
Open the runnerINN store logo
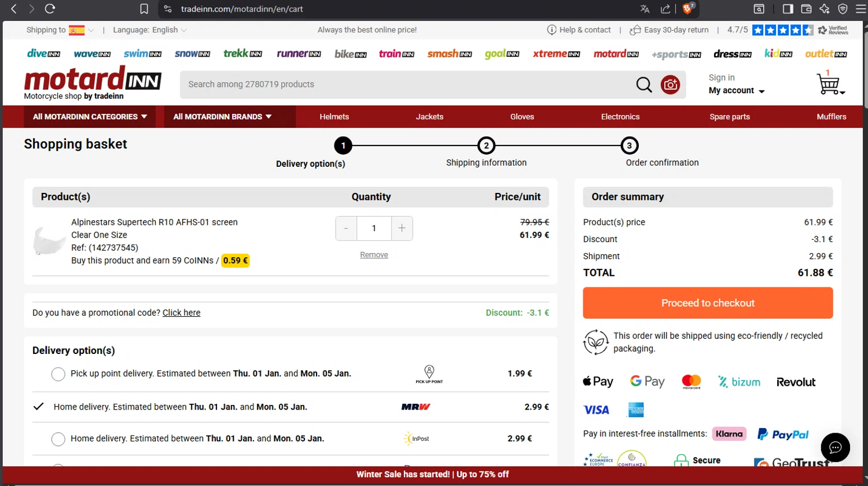click(299, 54)
